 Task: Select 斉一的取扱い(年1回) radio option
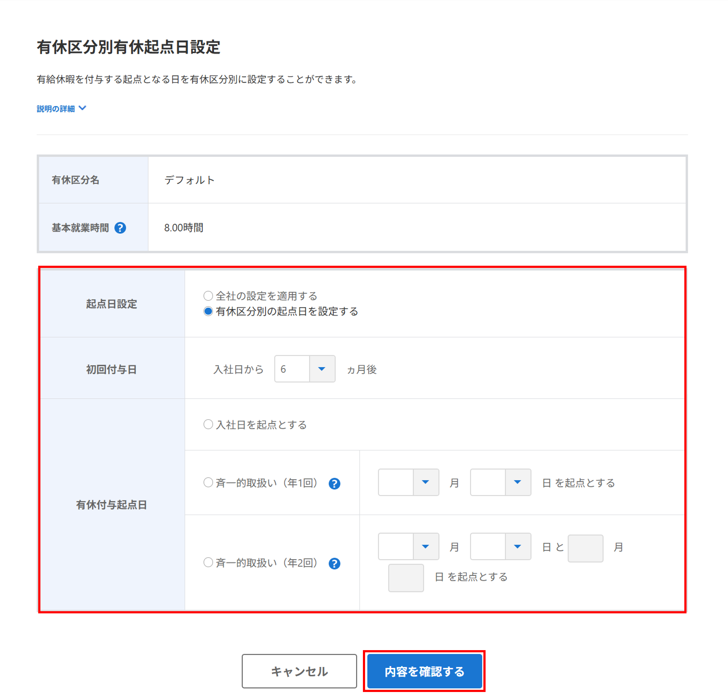[x=208, y=482]
